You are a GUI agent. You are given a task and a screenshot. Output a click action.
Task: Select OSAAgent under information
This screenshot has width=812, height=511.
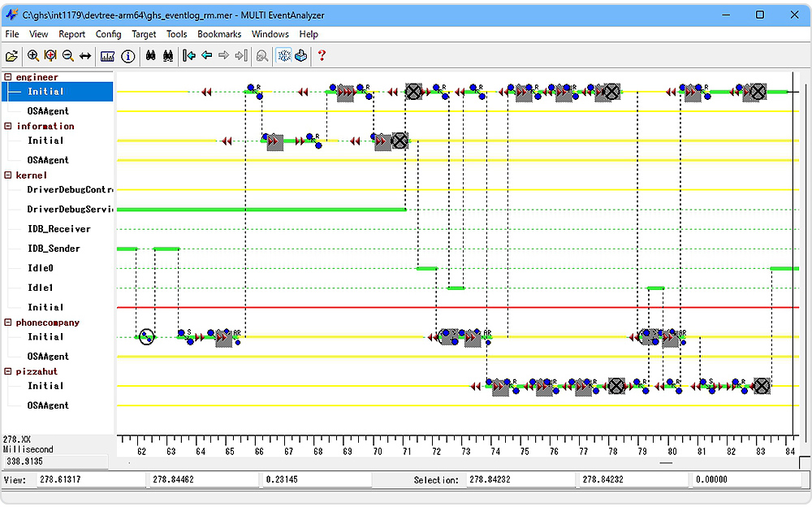(x=48, y=160)
